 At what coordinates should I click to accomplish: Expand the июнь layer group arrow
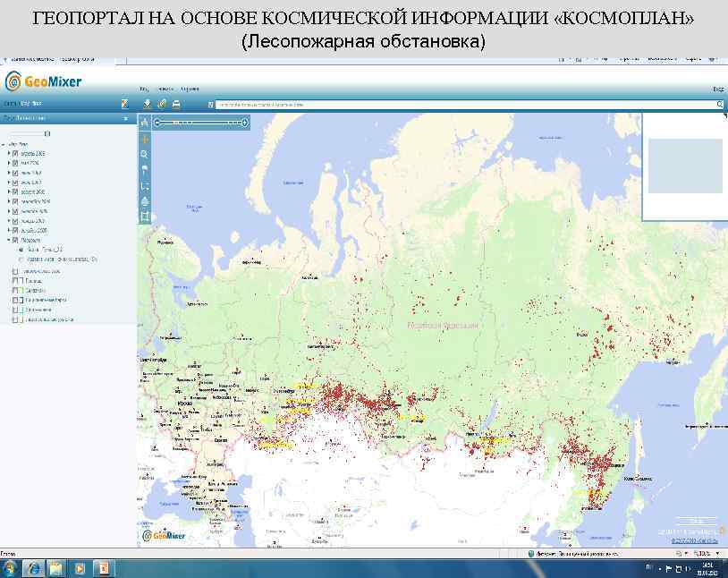9,173
